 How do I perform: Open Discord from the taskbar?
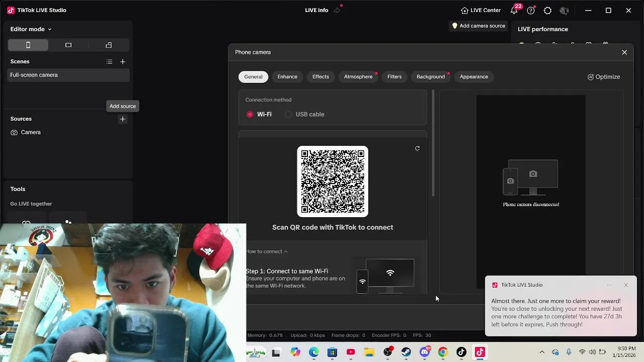(x=425, y=352)
